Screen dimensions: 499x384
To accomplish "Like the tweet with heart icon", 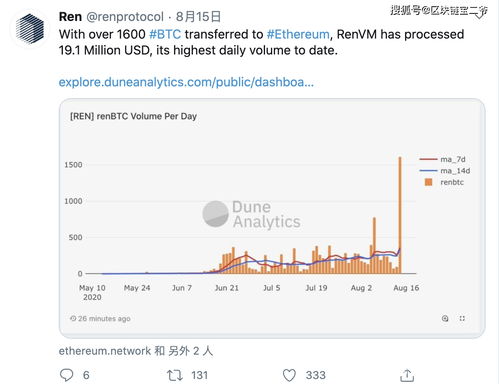I will coord(289,375).
